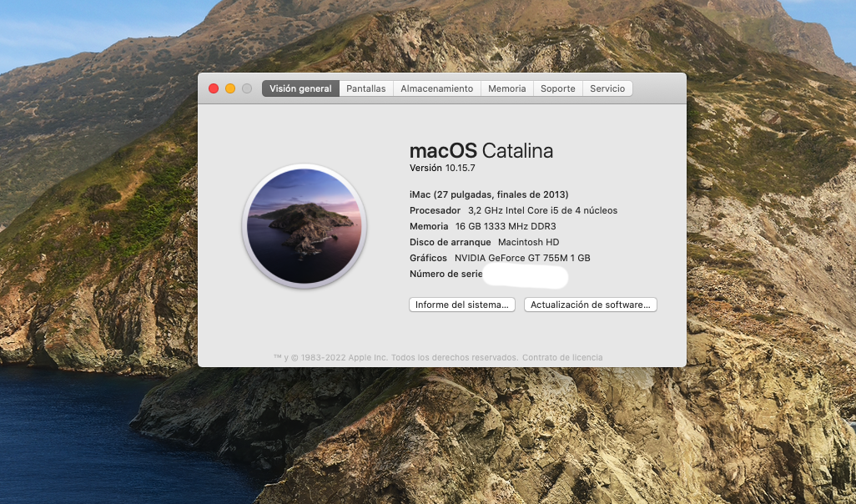Select the Visión general tab
Image resolution: width=856 pixels, height=504 pixels.
coord(300,88)
